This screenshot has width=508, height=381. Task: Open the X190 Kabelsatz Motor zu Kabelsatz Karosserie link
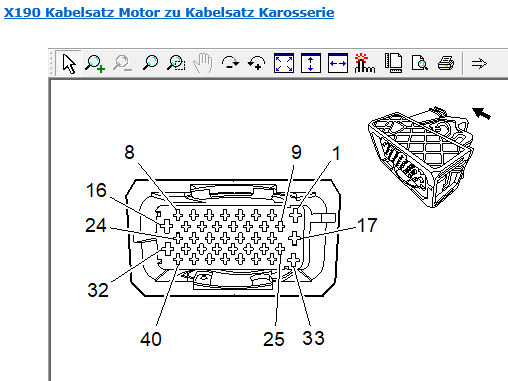[169, 13]
